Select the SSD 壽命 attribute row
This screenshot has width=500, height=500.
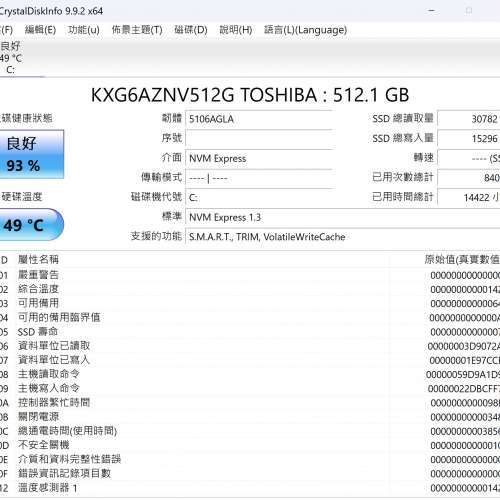(x=250, y=332)
